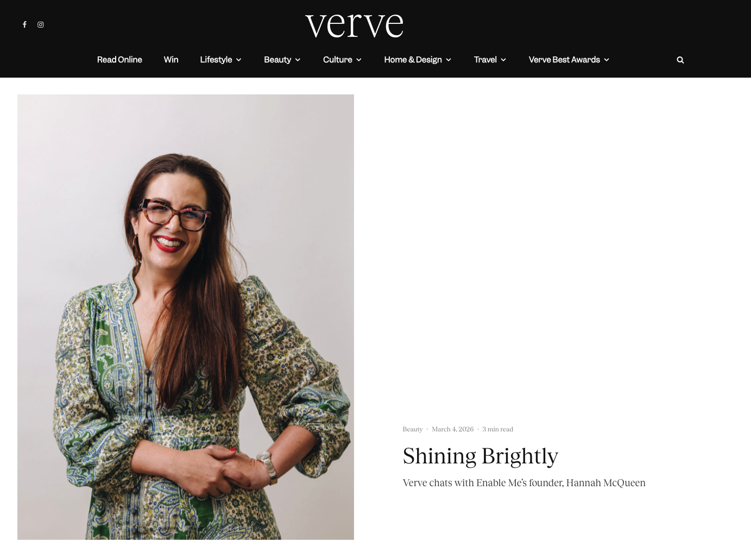The width and height of the screenshot is (751, 560).
Task: Click the Hannah McQueen article excerpt text
Action: coord(524,483)
